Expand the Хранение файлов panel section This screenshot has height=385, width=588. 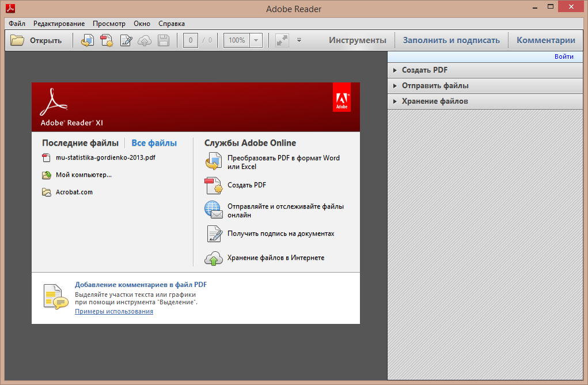pos(485,101)
